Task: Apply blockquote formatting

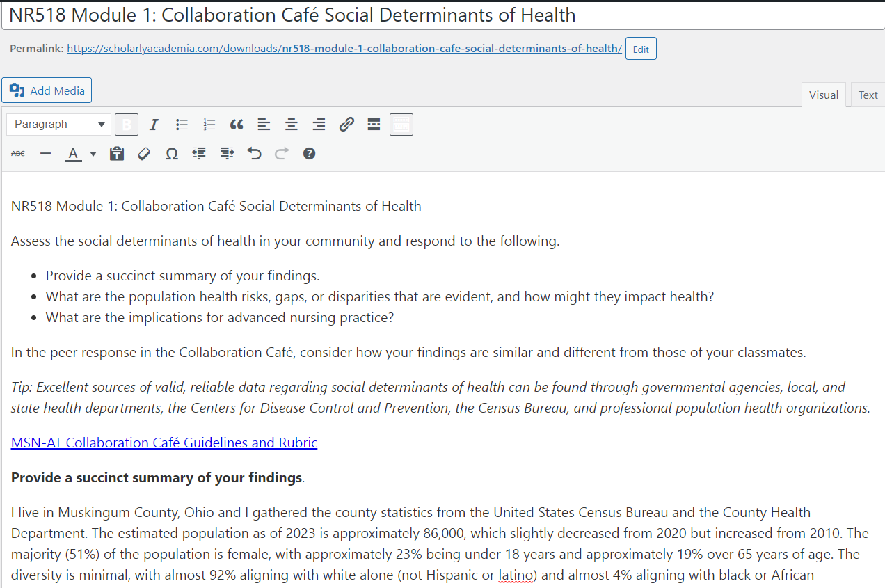Action: tap(237, 125)
